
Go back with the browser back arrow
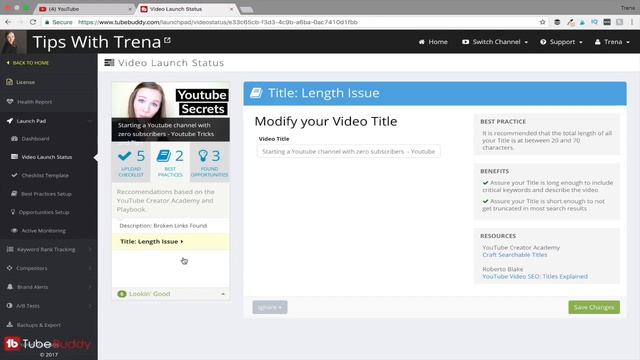click(x=8, y=22)
